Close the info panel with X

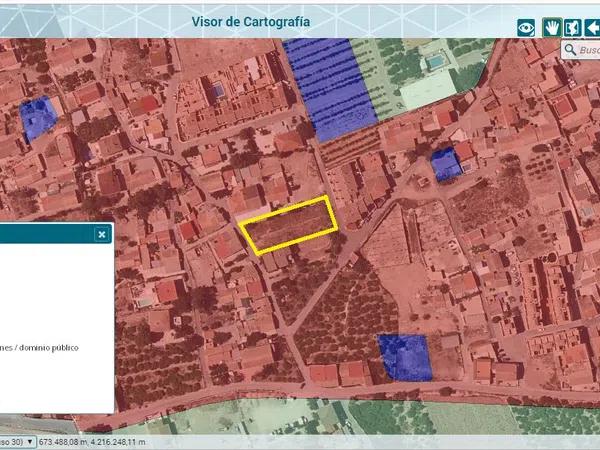pyautogui.click(x=101, y=234)
